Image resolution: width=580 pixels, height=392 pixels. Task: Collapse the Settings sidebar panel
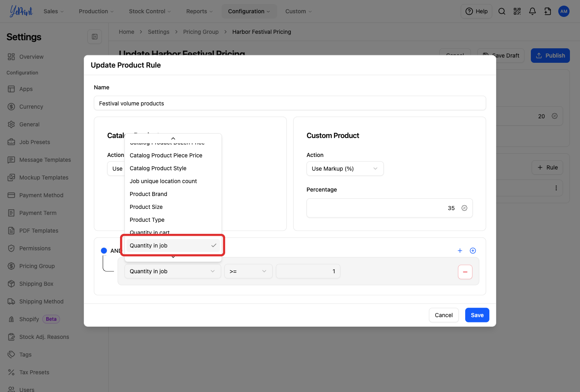95,37
